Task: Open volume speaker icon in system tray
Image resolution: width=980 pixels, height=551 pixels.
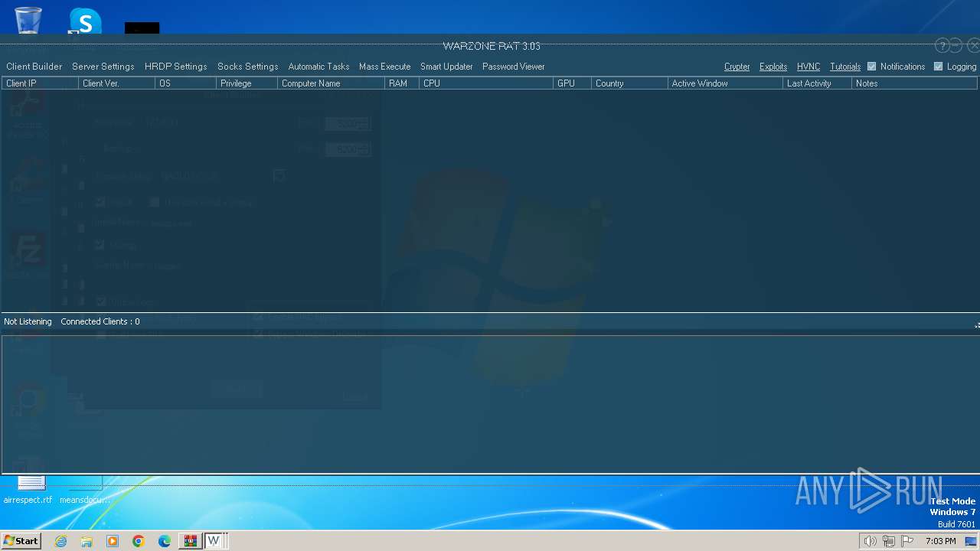Action: 871,541
